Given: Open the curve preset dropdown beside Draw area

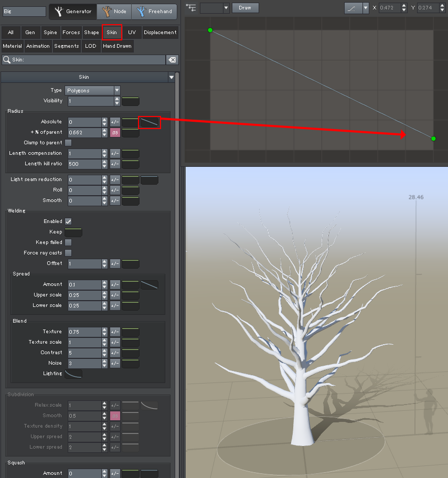Looking at the screenshot, I should 366,8.
